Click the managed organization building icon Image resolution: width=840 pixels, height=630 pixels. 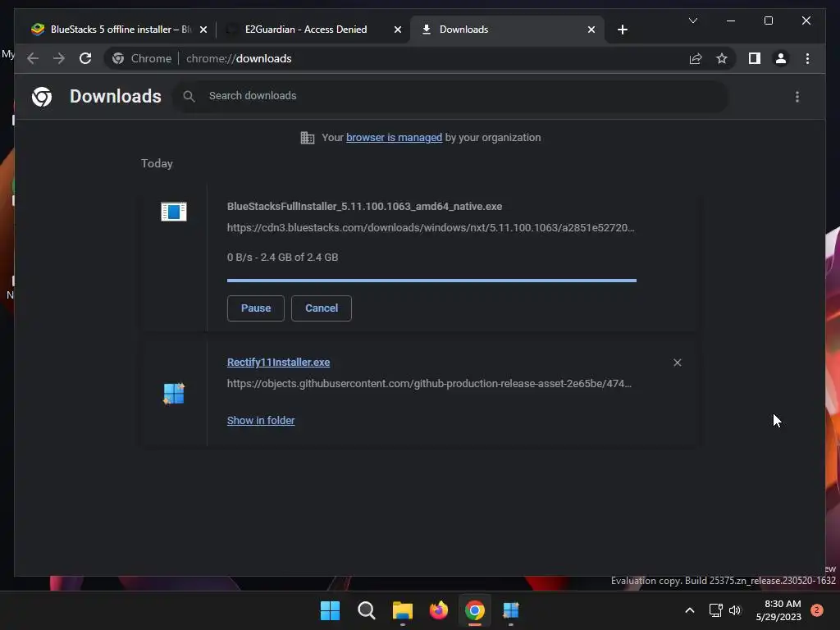click(x=307, y=138)
